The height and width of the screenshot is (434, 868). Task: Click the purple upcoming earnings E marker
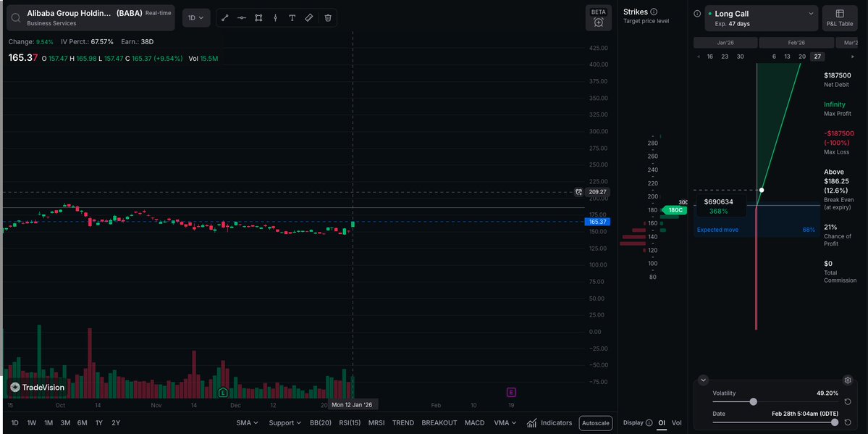tap(511, 393)
